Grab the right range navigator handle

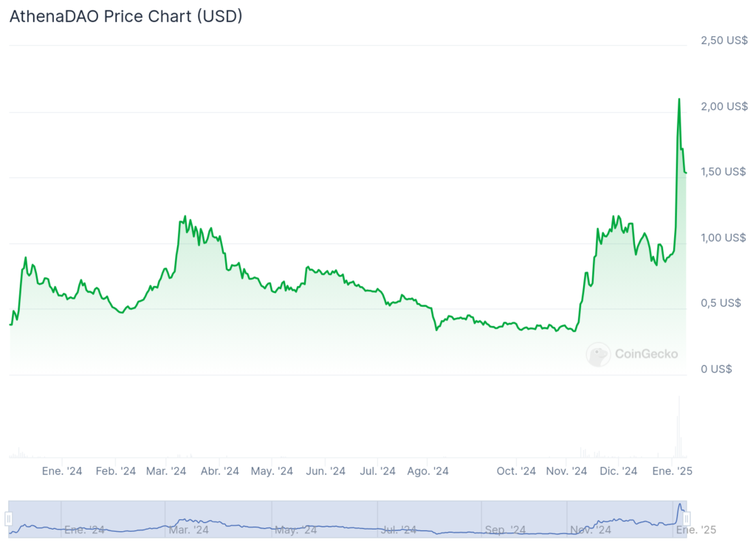pyautogui.click(x=687, y=519)
